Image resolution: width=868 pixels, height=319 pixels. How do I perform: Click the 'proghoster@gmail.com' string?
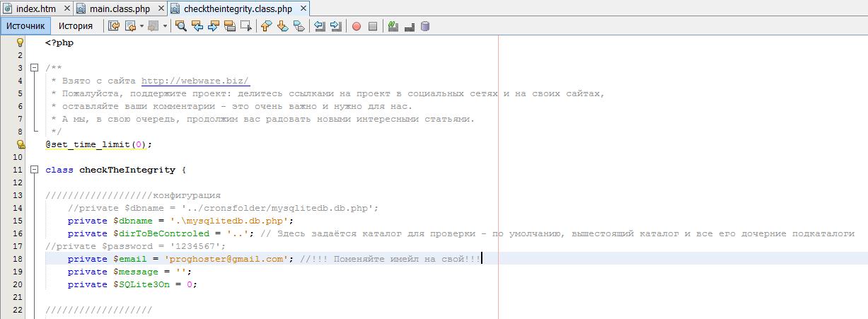pos(226,259)
